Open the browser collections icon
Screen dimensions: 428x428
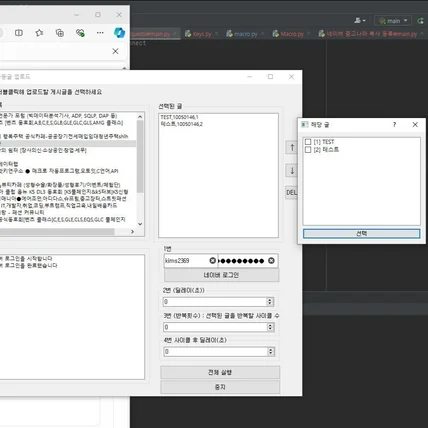point(60,33)
